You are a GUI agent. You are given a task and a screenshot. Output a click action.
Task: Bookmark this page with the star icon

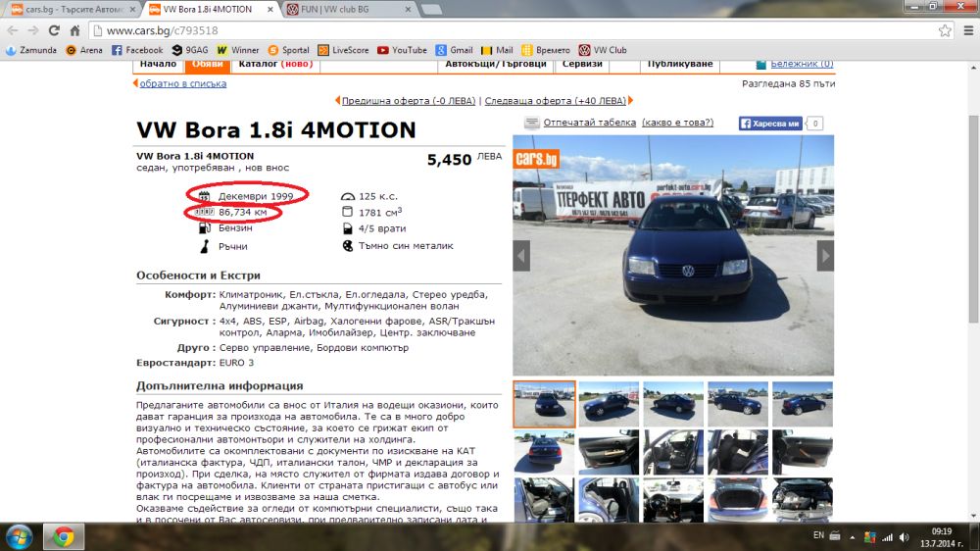click(x=944, y=30)
